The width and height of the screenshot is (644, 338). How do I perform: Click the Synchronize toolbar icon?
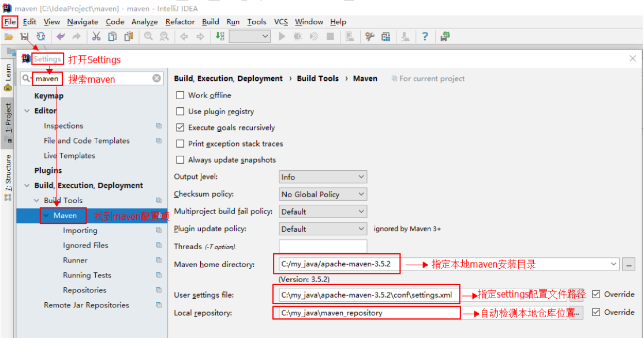coord(40,36)
